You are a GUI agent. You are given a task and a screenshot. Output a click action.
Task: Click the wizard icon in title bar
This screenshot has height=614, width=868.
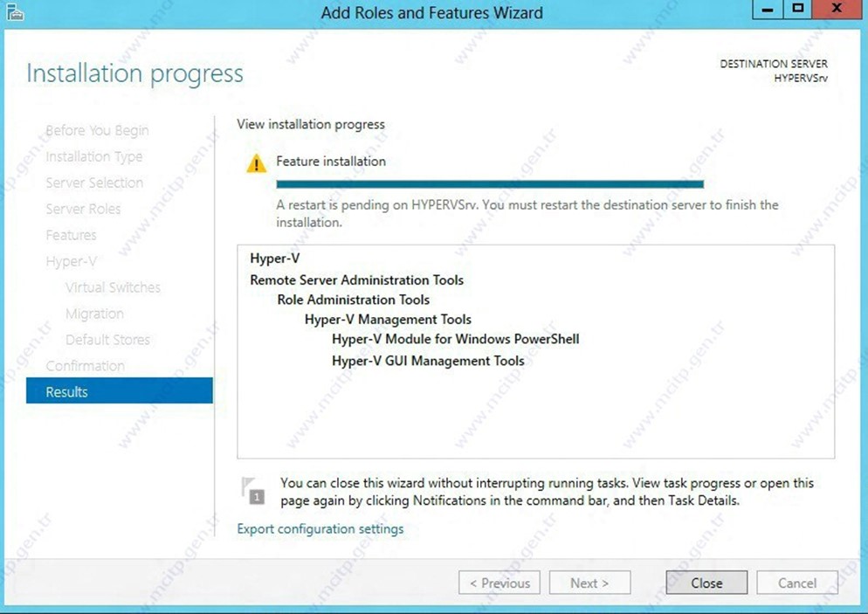click(15, 12)
